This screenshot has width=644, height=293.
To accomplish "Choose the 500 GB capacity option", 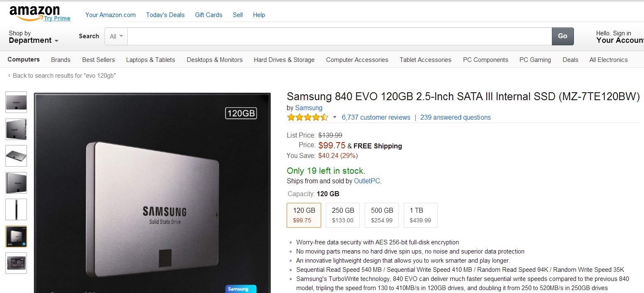I will (x=382, y=215).
